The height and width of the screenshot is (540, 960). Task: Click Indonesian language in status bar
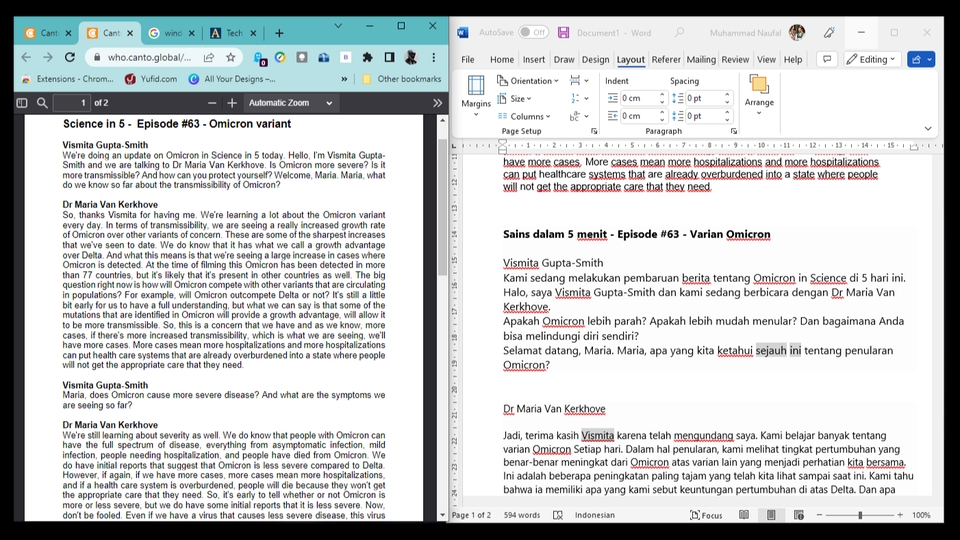click(594, 516)
